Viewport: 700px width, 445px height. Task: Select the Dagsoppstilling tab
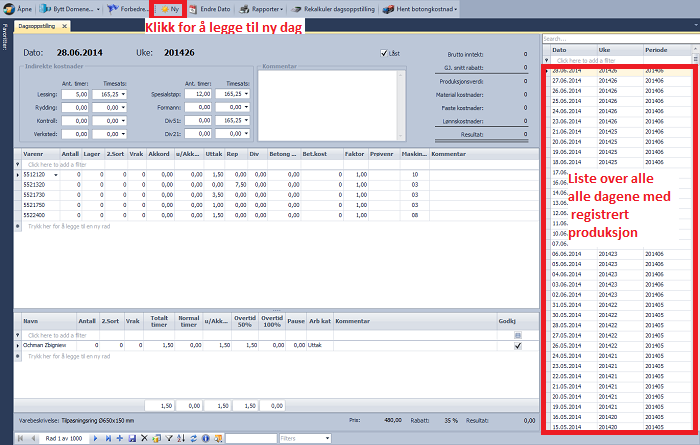[37, 27]
